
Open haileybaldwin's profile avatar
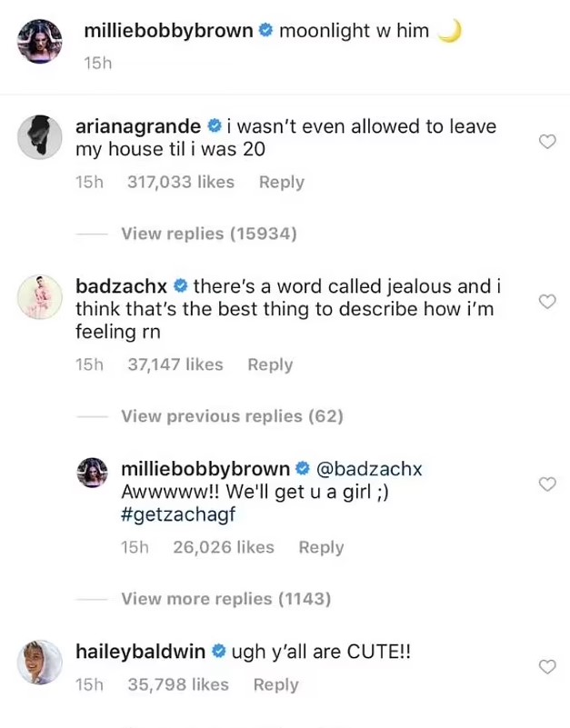[x=40, y=662]
